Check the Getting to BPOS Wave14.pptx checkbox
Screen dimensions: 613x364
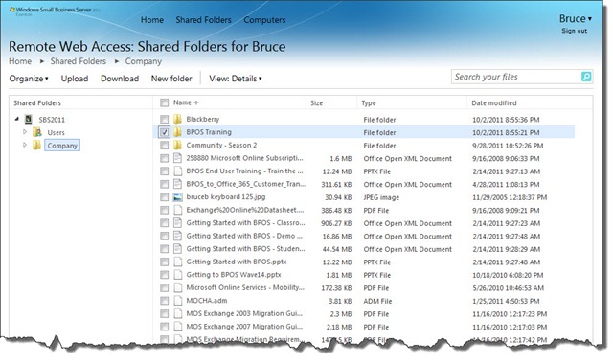[164, 275]
